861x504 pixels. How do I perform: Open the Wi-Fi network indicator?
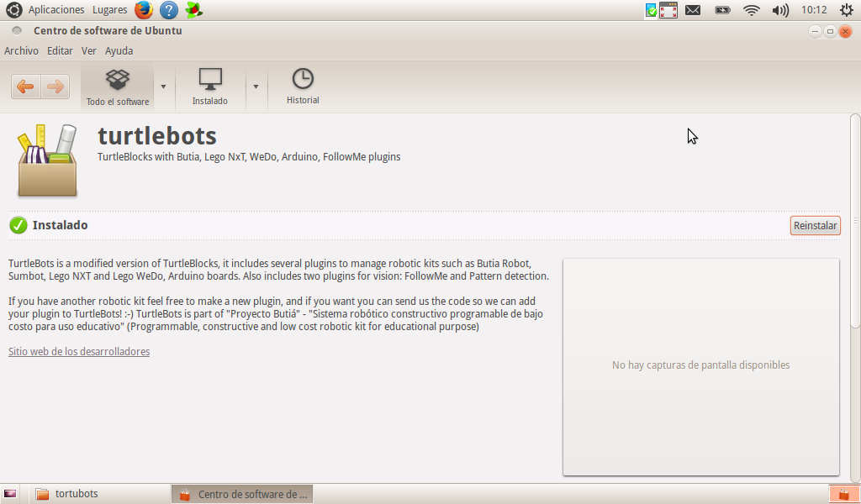(x=751, y=10)
